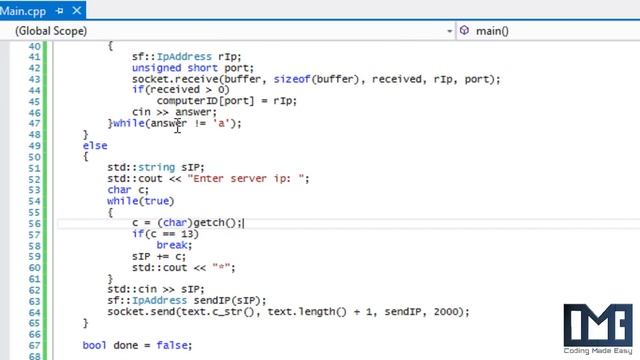Screen dimensions: 640x360
Task: Click the main() function cube icon
Action: click(464, 31)
